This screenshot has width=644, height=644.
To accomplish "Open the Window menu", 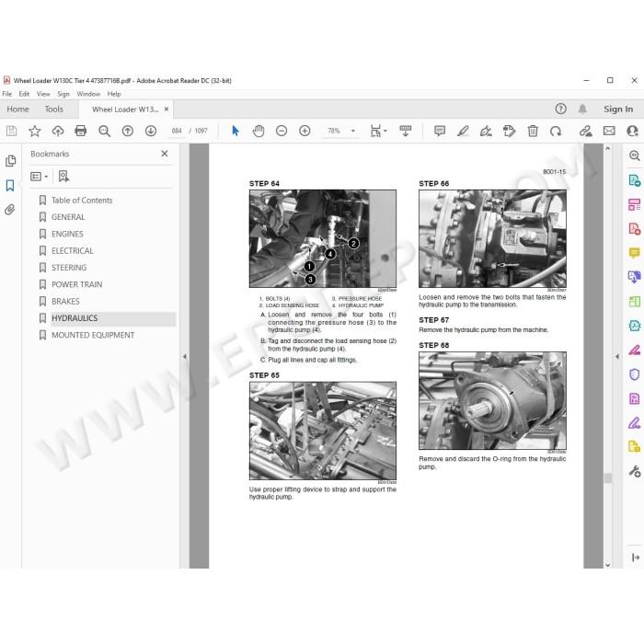I will (x=88, y=94).
